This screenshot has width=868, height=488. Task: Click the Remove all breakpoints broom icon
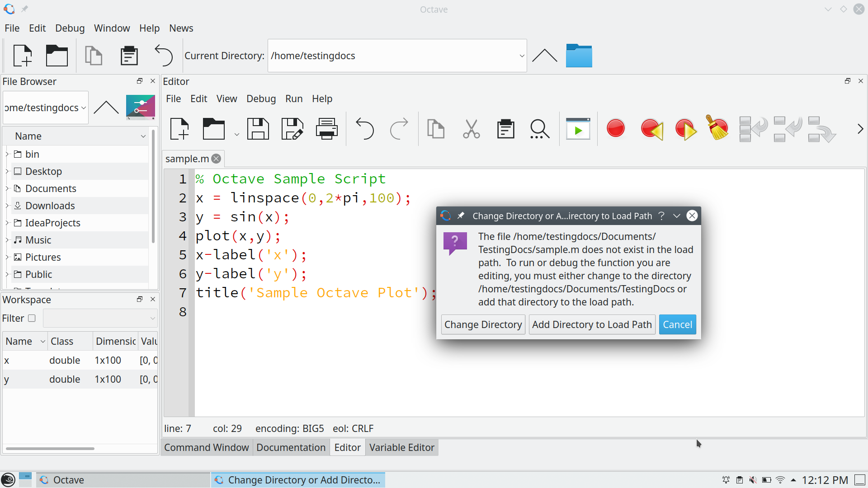tap(717, 129)
